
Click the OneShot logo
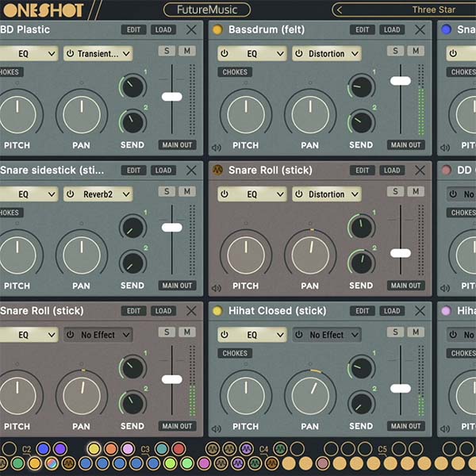[x=43, y=10]
